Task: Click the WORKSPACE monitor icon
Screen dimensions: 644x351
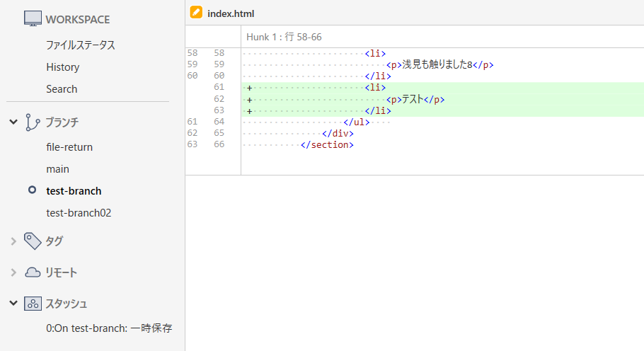Action: point(33,19)
